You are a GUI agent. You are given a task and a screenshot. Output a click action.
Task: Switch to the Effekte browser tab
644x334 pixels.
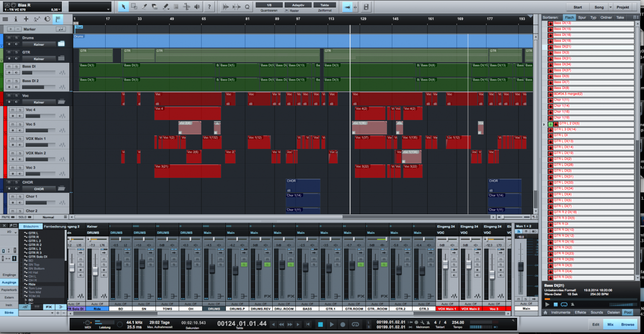click(580, 312)
